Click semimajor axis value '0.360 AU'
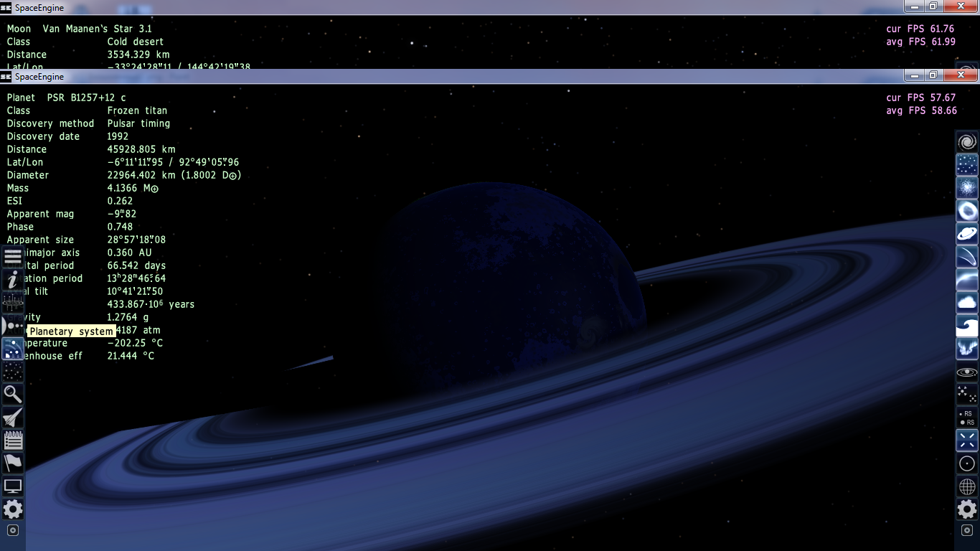Viewport: 980px width, 551px height. [x=129, y=253]
